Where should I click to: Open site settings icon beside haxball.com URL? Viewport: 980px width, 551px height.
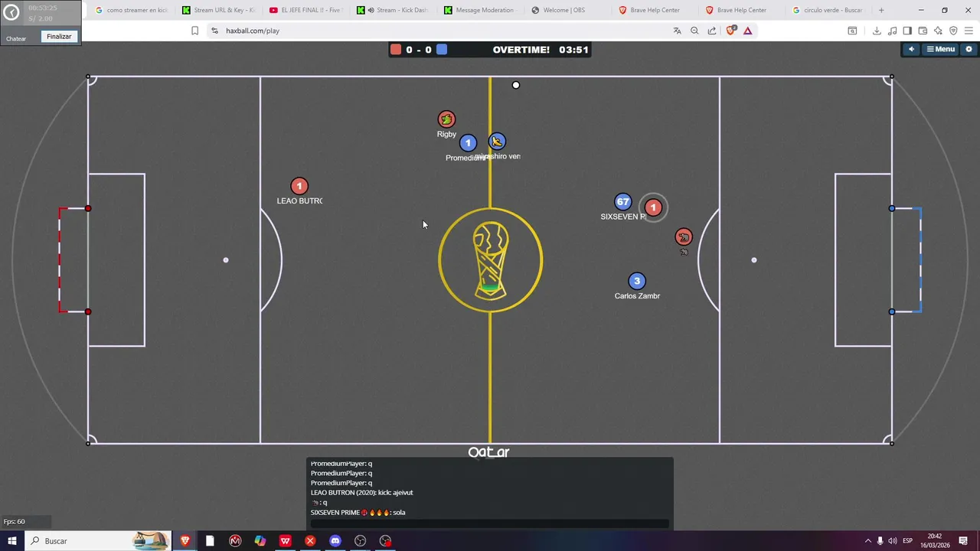coord(214,31)
